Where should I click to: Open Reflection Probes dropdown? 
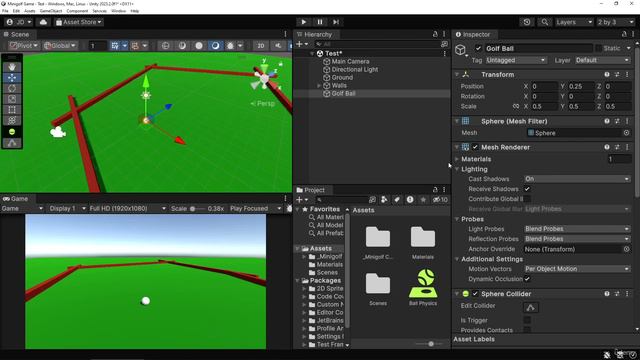(x=577, y=239)
